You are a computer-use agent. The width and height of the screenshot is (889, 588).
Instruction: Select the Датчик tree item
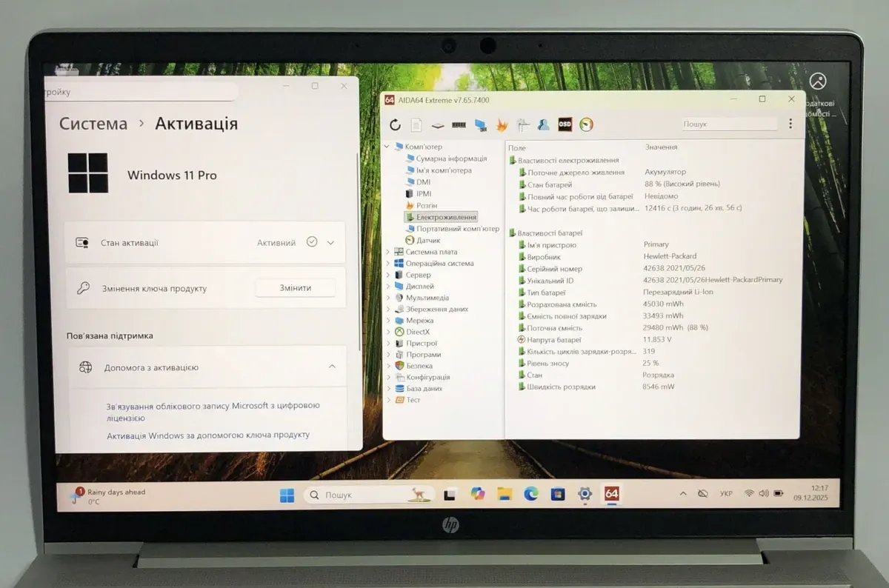click(427, 240)
